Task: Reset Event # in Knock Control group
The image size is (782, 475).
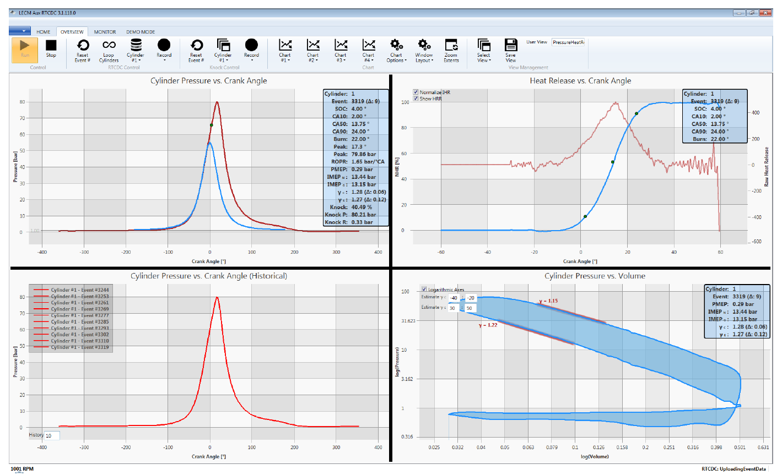Action: click(196, 51)
